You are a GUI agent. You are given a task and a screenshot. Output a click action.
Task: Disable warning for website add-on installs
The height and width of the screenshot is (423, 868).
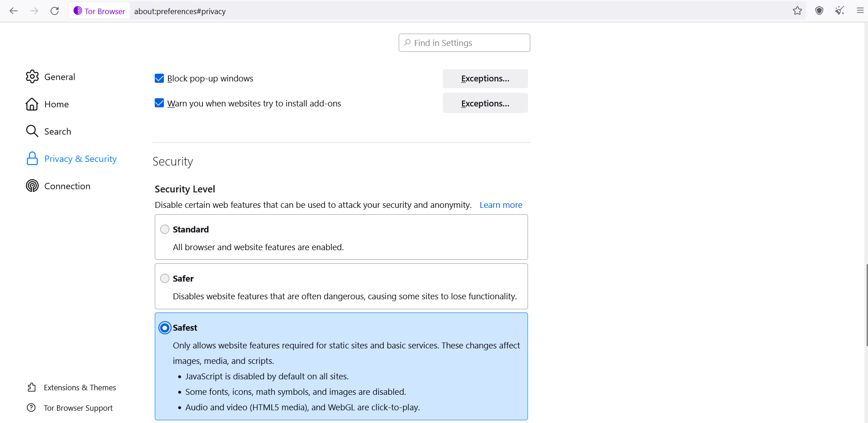(x=159, y=103)
